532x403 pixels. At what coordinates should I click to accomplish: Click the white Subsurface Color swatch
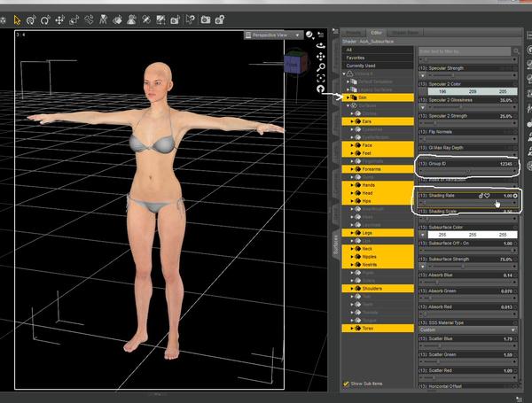[x=473, y=235]
